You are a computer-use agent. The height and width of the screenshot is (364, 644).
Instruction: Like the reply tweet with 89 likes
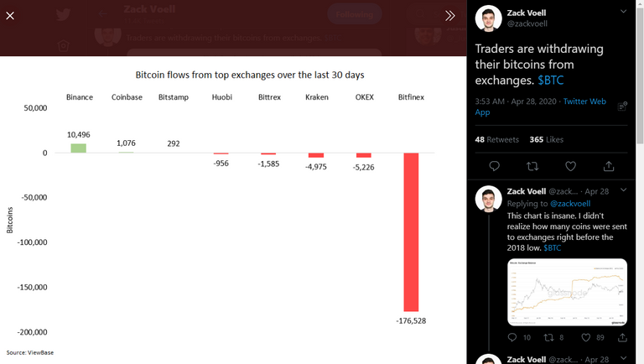click(586, 337)
